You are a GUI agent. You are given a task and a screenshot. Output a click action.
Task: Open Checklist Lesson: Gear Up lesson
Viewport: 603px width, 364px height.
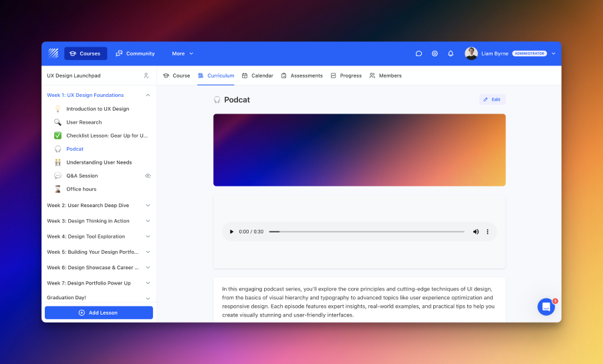[x=107, y=136]
